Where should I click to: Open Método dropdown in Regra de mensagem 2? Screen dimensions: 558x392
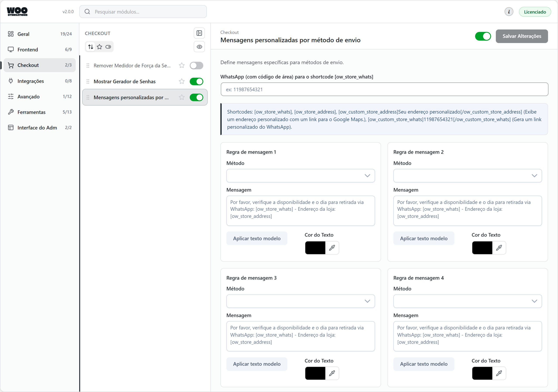tap(468, 176)
